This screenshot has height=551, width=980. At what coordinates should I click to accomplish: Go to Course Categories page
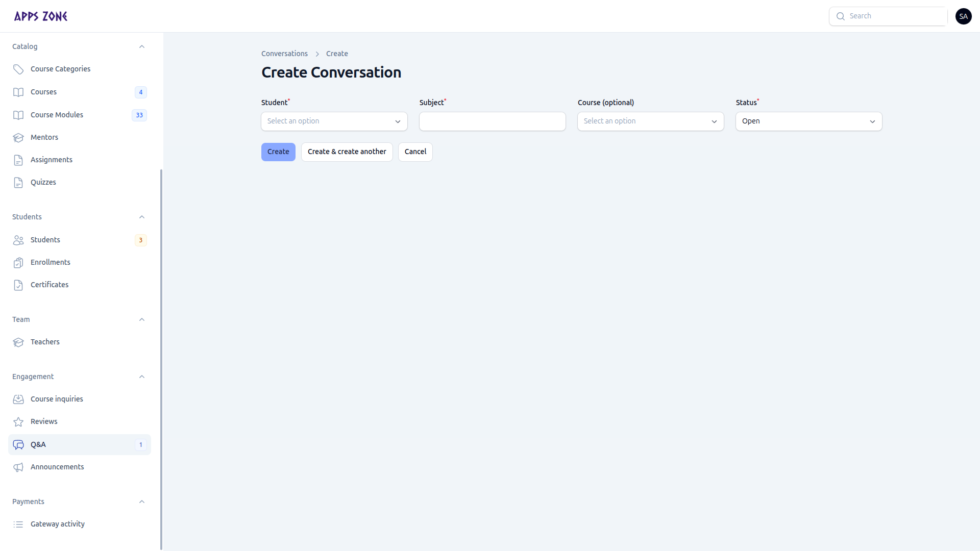80,69
